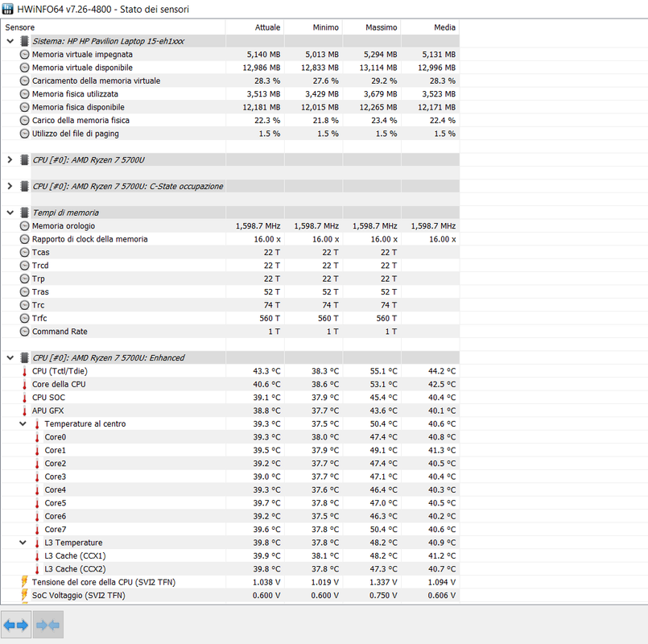Click the clock icon next to Memoria fisica utilizzata
The height and width of the screenshot is (644, 648).
tap(25, 94)
